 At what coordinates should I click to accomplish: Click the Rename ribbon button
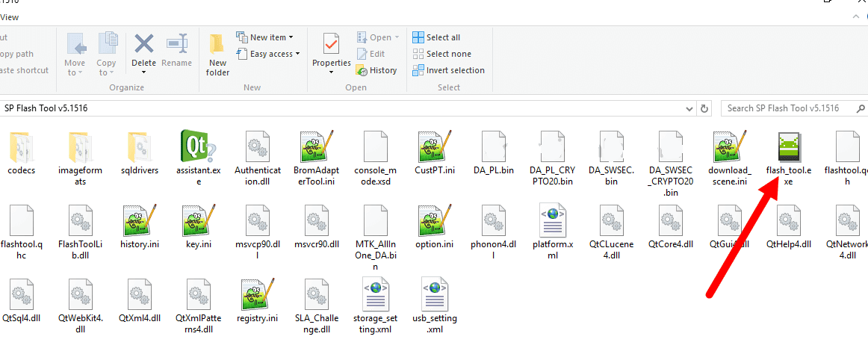click(x=176, y=50)
